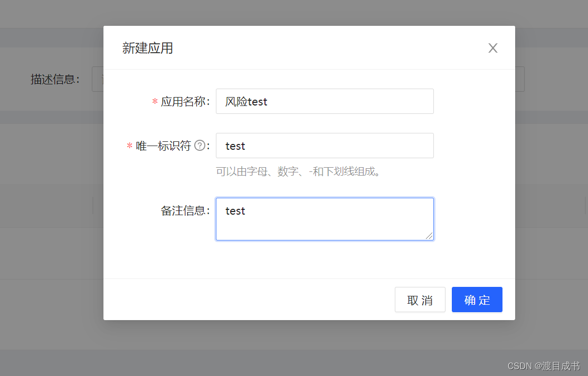Click the text test inside the remarks box

(235, 211)
